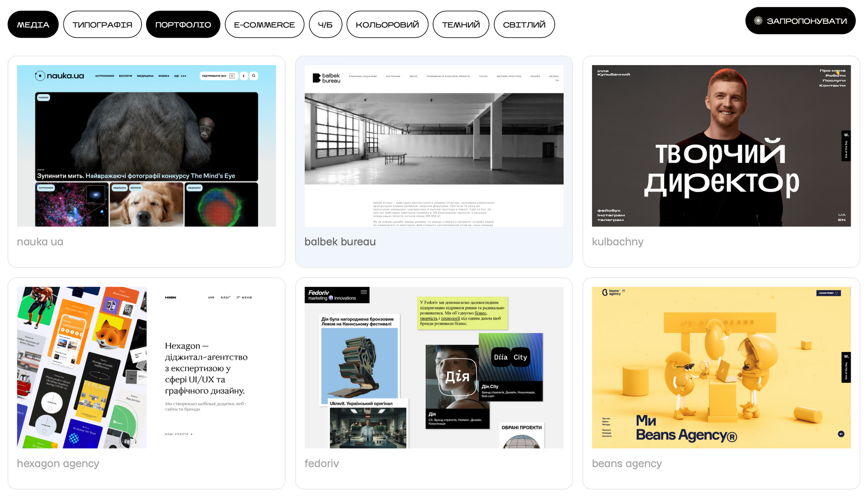Open the kulbachny творчий директор thumbnail
The image size is (868, 498).
tap(721, 146)
